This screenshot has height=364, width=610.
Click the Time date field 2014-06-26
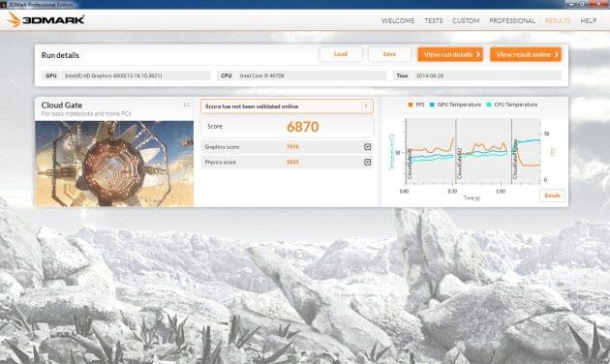coord(487,76)
